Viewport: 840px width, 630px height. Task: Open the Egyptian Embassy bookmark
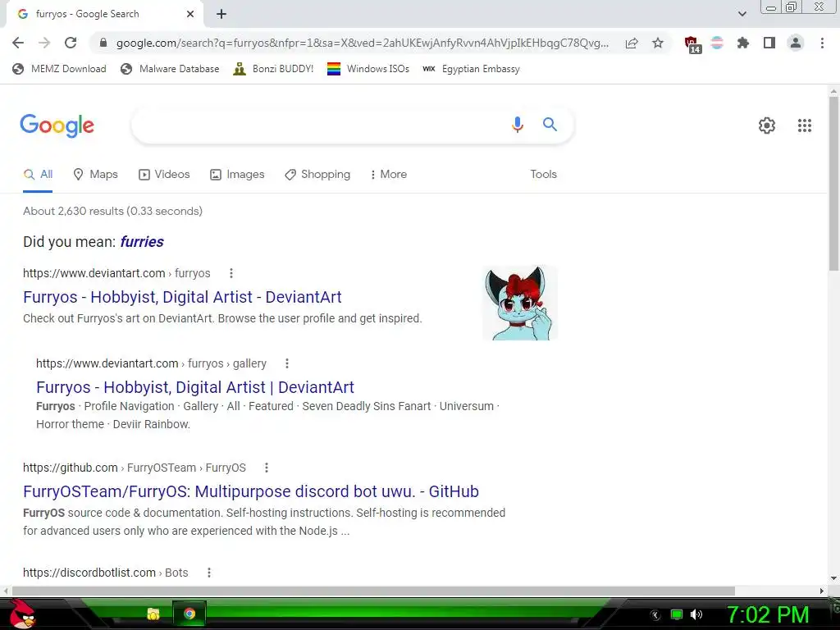[471, 69]
